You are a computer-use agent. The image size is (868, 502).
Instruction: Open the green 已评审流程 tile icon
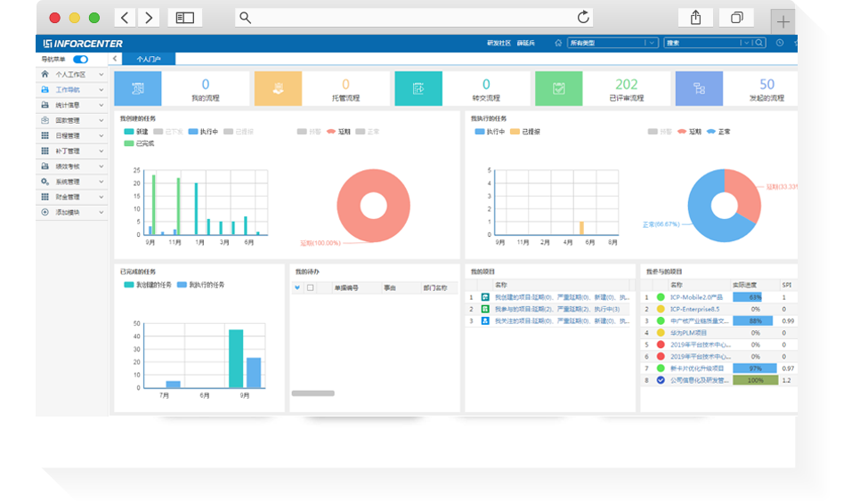tap(558, 88)
